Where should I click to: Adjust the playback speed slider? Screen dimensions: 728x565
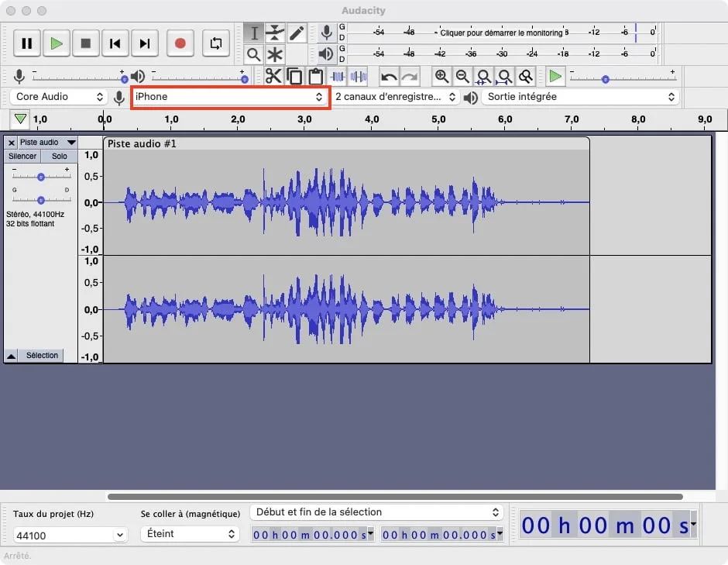(622, 80)
